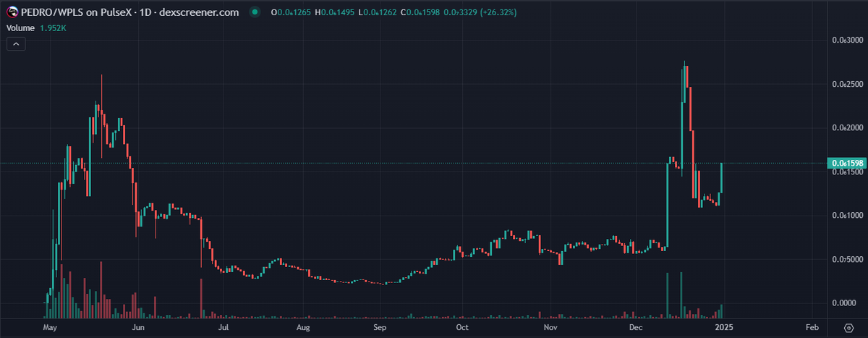
Task: Click the May label on time axis
Action: (x=49, y=328)
